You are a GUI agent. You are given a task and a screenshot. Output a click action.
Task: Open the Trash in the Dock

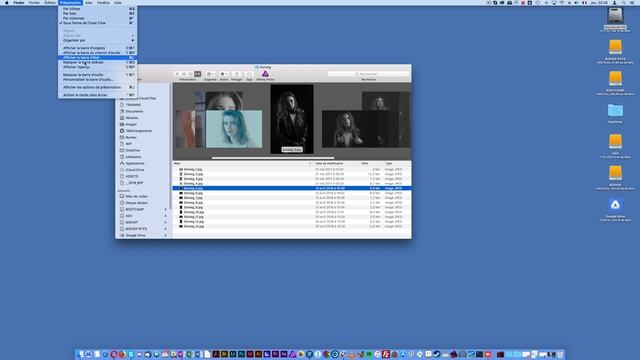(560, 354)
